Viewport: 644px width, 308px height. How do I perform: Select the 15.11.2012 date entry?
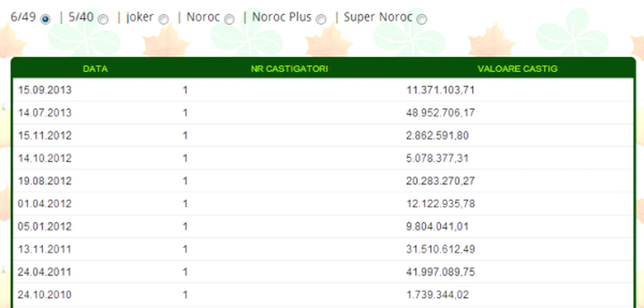[x=44, y=136]
